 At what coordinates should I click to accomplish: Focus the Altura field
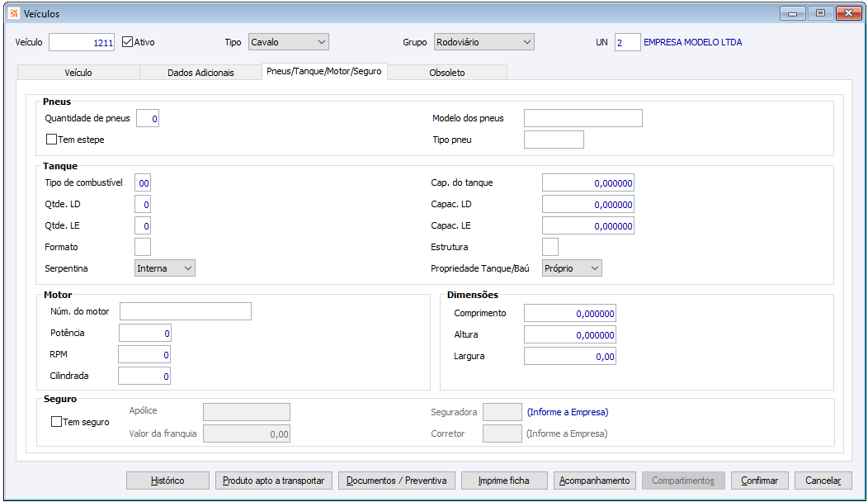tap(570, 334)
